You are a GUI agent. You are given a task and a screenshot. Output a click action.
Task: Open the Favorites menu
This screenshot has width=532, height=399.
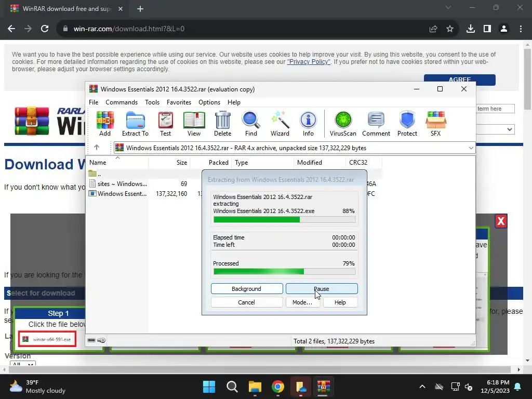click(x=179, y=102)
